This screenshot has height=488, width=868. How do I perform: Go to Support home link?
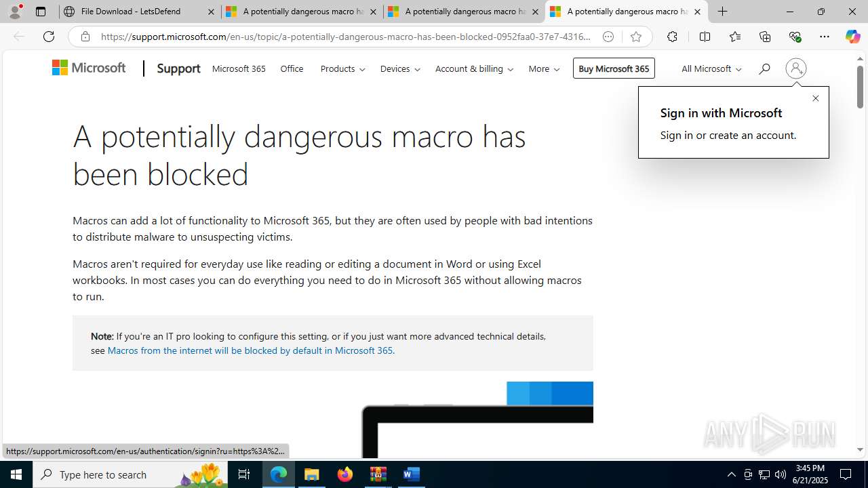tap(178, 68)
